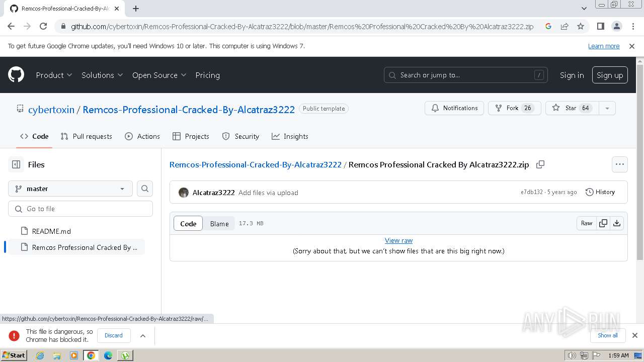This screenshot has width=644, height=362.
Task: Switch to the Projects tab
Action: coord(191,136)
